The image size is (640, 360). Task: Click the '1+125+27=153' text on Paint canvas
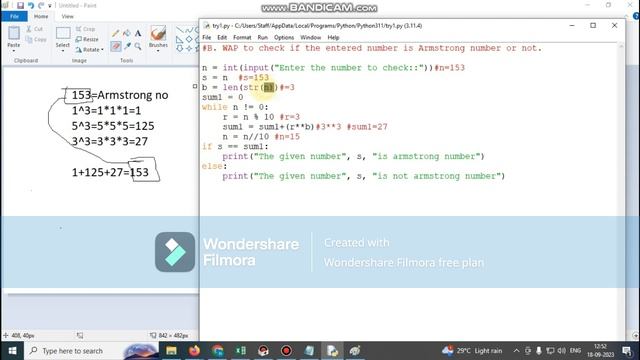pyautogui.click(x=110, y=172)
